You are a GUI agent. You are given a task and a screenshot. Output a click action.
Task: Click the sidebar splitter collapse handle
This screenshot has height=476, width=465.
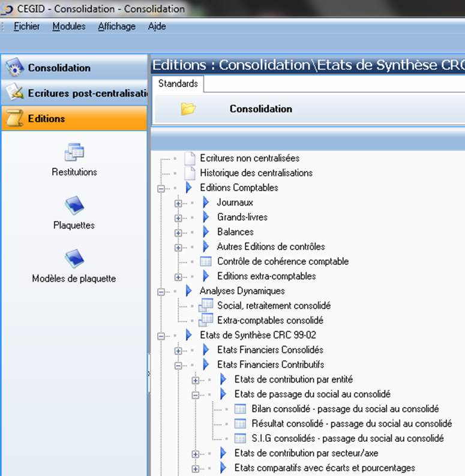point(149,373)
